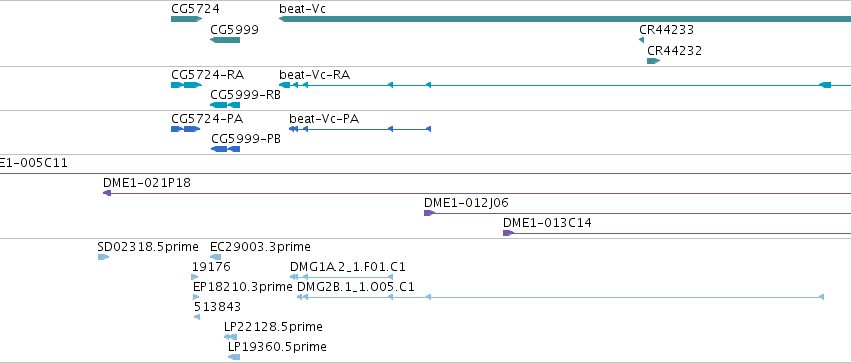The height and width of the screenshot is (363, 851).
Task: Click the beat-Vc-RA transcript line
Action: click(x=564, y=85)
